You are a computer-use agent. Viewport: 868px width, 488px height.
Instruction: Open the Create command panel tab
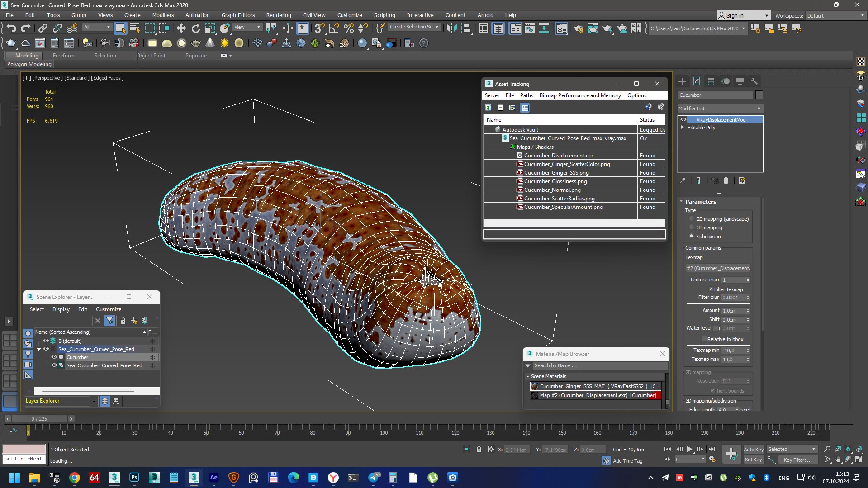[x=682, y=81]
